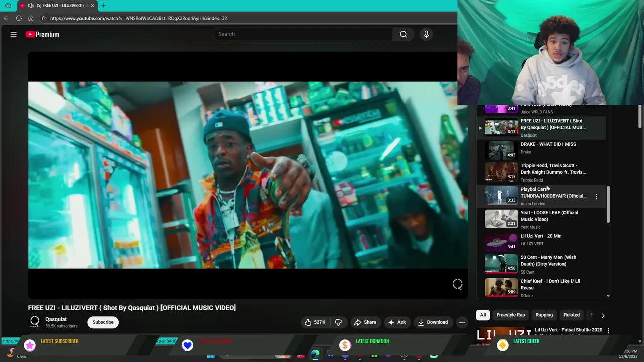Select the FREE UZI playlist title
644x362 pixels.
(553, 124)
